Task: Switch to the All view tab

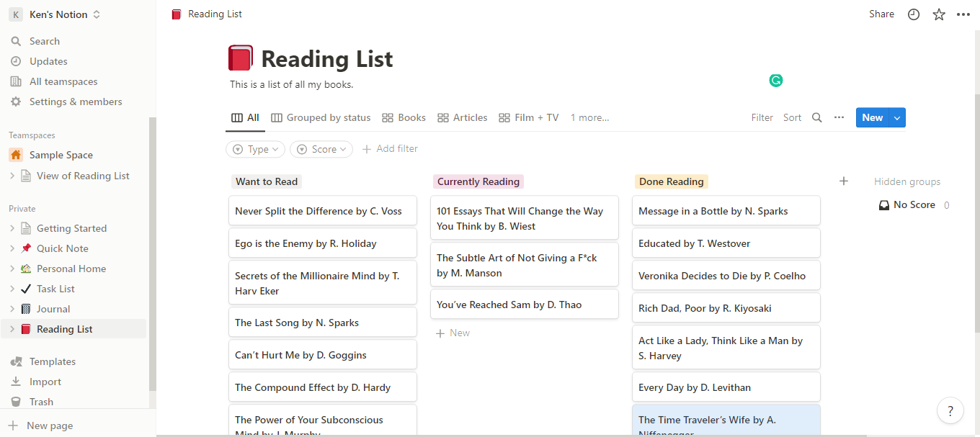Action: 245,117
